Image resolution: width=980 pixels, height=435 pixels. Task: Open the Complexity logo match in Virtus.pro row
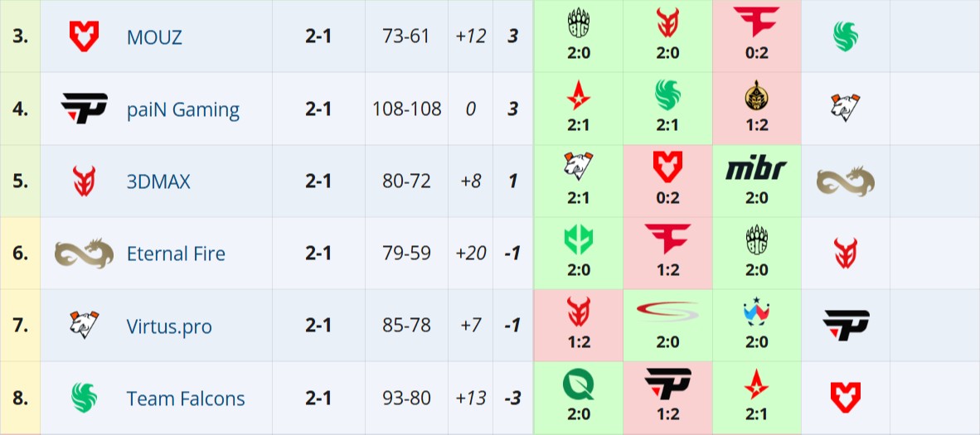[667, 312]
